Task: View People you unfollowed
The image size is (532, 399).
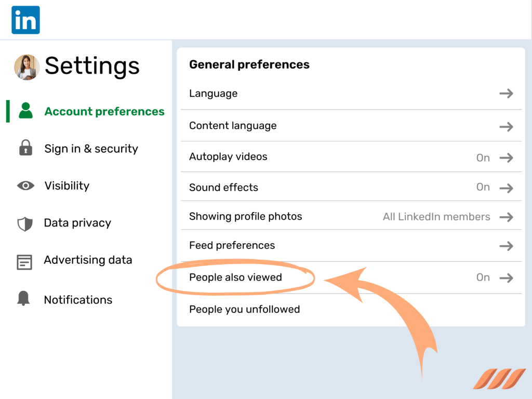Action: pos(244,309)
